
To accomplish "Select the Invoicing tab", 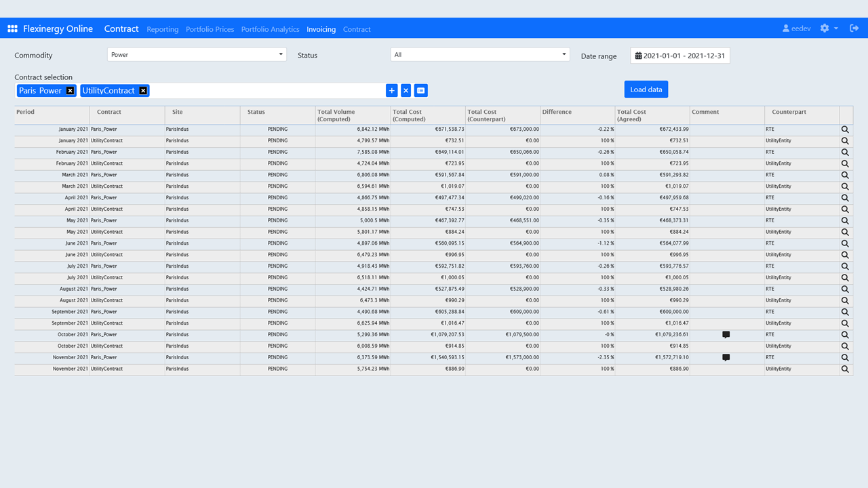I will coord(321,29).
